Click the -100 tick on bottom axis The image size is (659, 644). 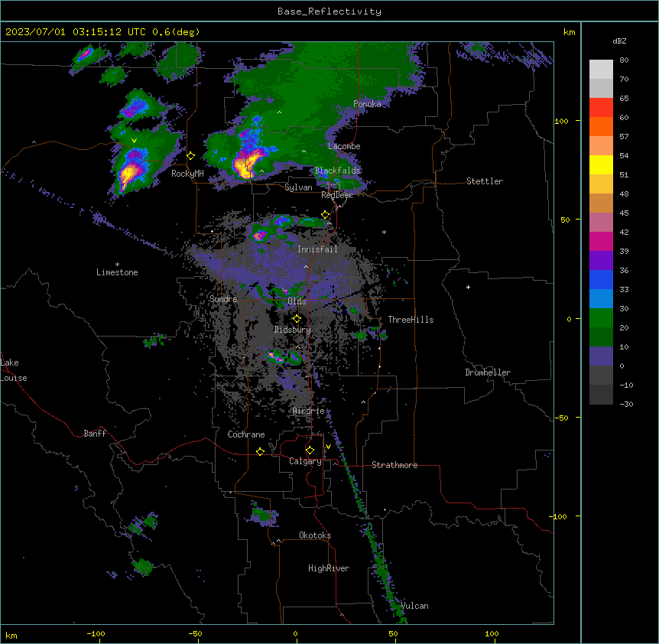[x=96, y=633]
